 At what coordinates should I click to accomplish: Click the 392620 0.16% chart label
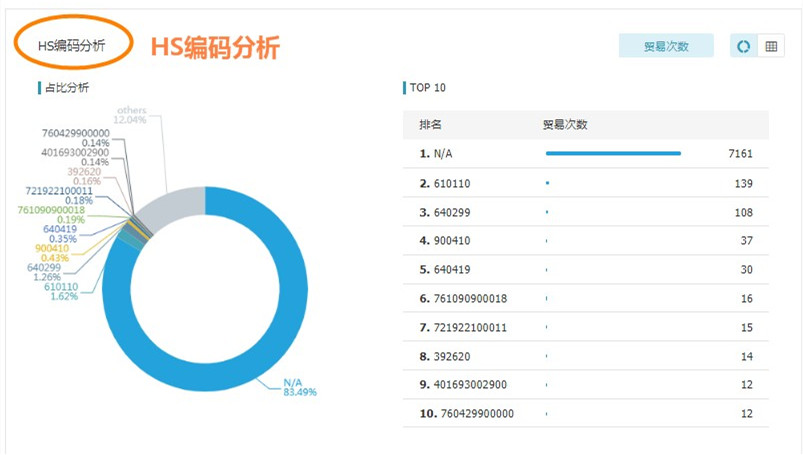pos(84,176)
